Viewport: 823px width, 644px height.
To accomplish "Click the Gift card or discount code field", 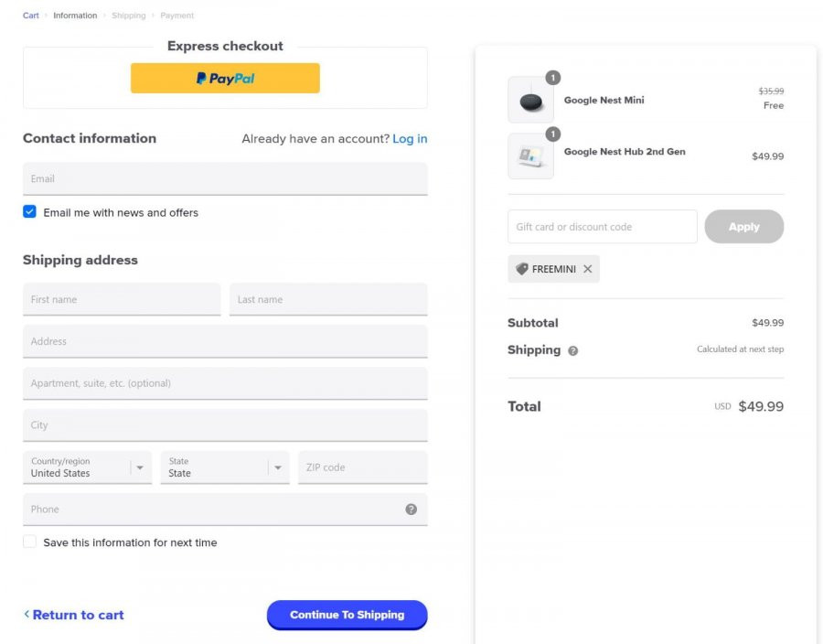I will (603, 227).
